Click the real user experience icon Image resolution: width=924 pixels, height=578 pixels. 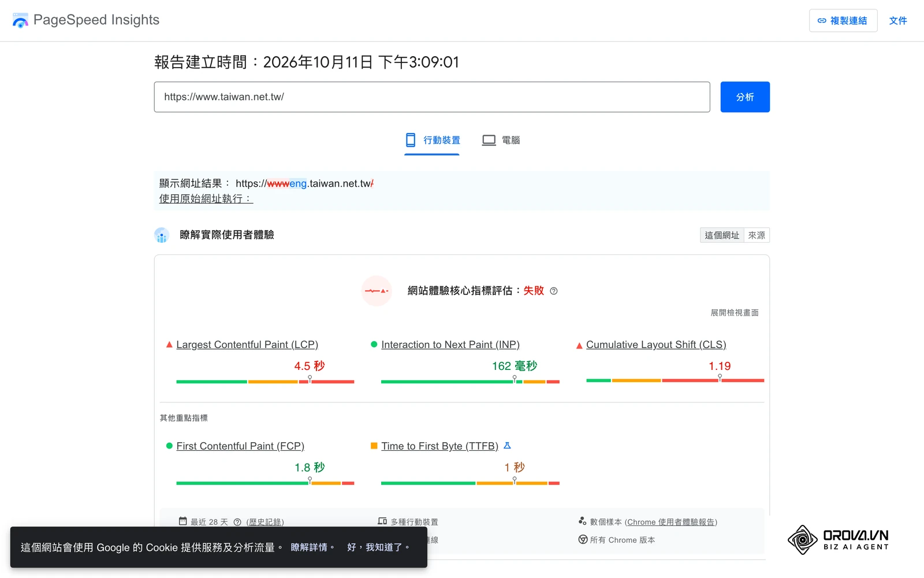[162, 235]
